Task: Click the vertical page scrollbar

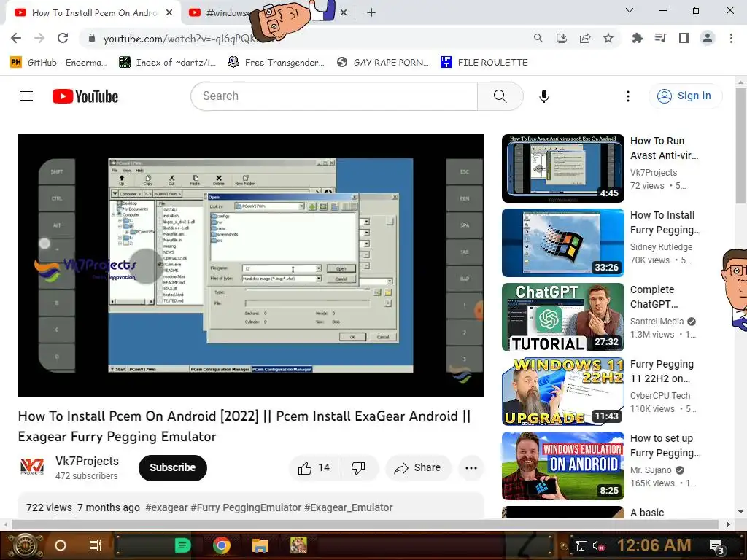Action: [x=740, y=147]
